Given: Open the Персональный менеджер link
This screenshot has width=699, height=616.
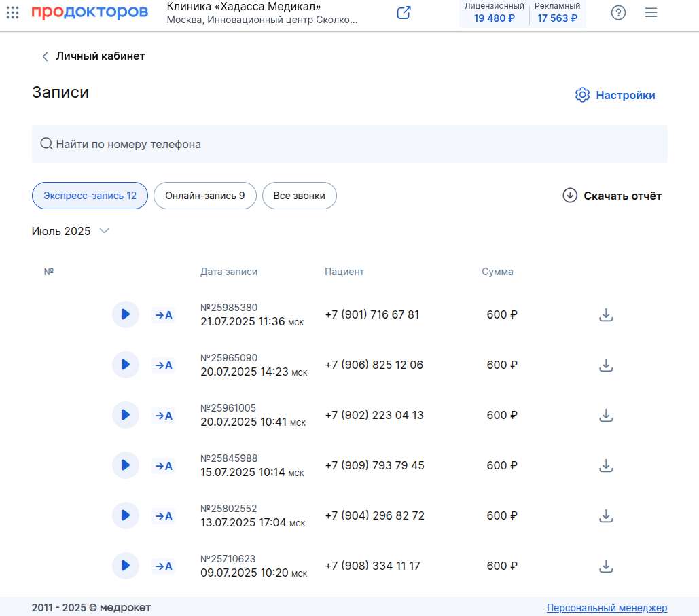Looking at the screenshot, I should click(x=607, y=608).
